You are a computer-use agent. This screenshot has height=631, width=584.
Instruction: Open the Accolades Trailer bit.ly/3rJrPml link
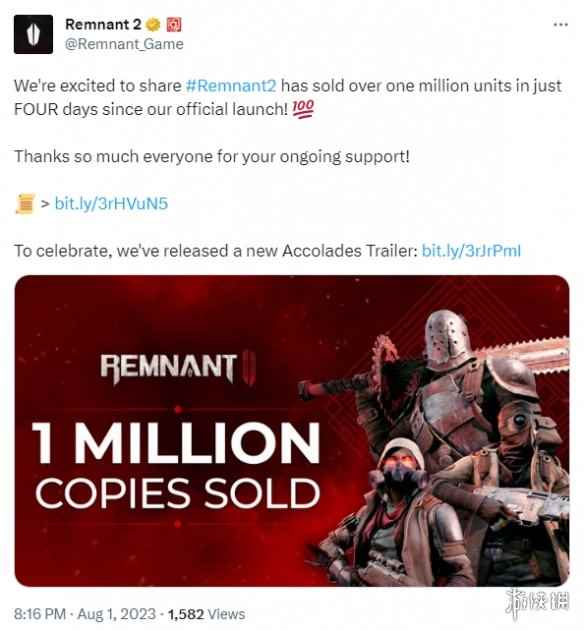[x=471, y=251]
